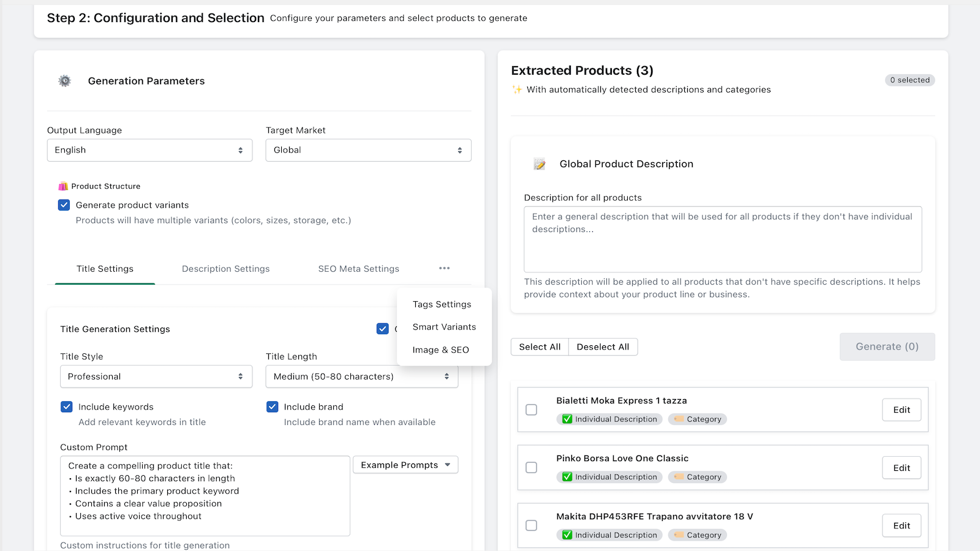The width and height of the screenshot is (980, 551).
Task: Type in the Description for all products field
Action: tap(722, 239)
